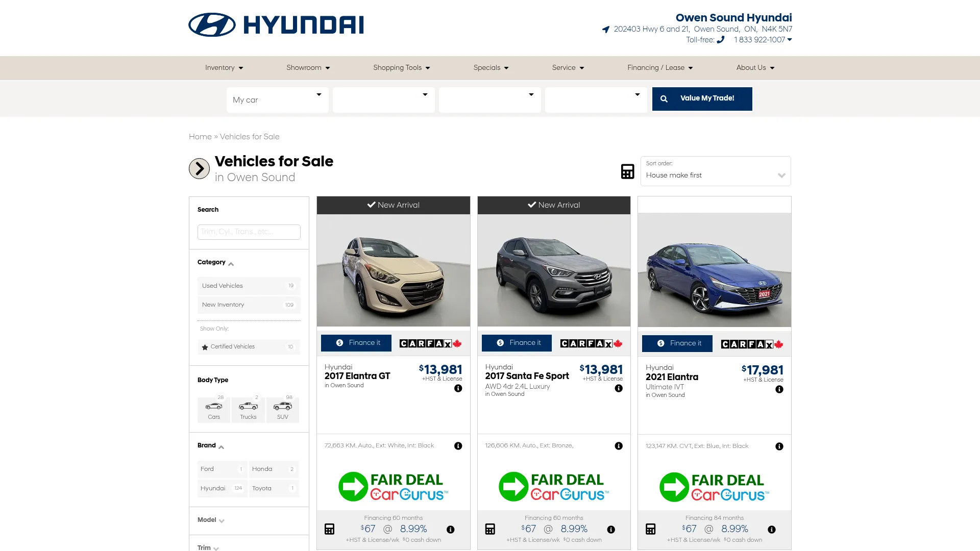This screenshot has width=980, height=551.
Task: Click financing info icon on 2021 Elantra card
Action: pyautogui.click(x=772, y=530)
